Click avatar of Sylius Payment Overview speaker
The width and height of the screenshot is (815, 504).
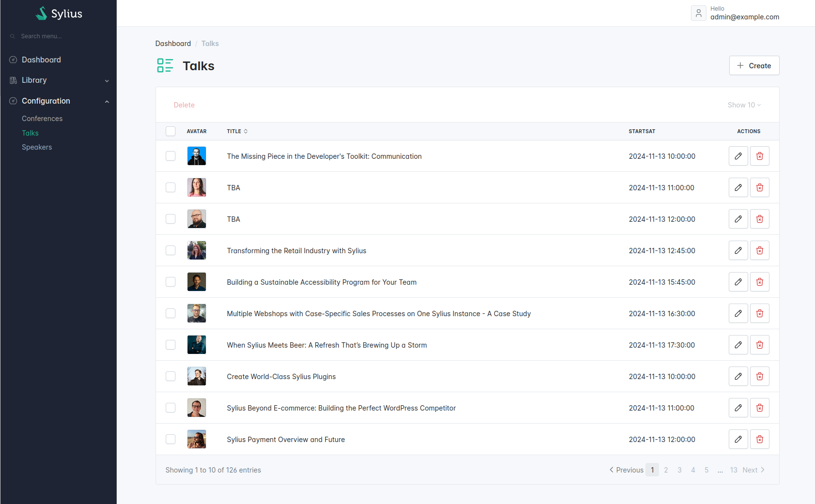point(197,439)
